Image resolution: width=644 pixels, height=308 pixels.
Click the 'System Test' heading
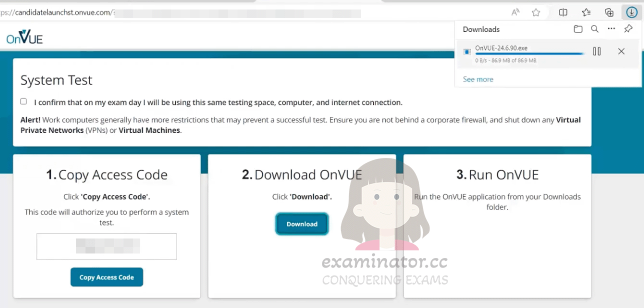pos(56,80)
